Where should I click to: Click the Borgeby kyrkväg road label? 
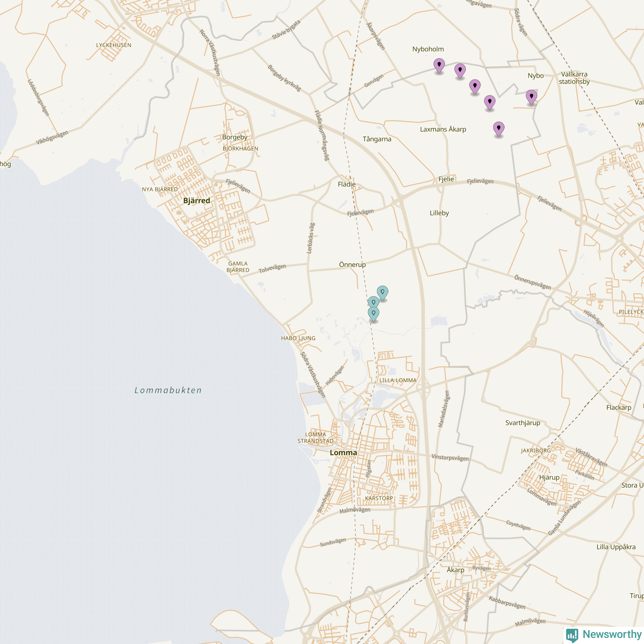[284, 78]
